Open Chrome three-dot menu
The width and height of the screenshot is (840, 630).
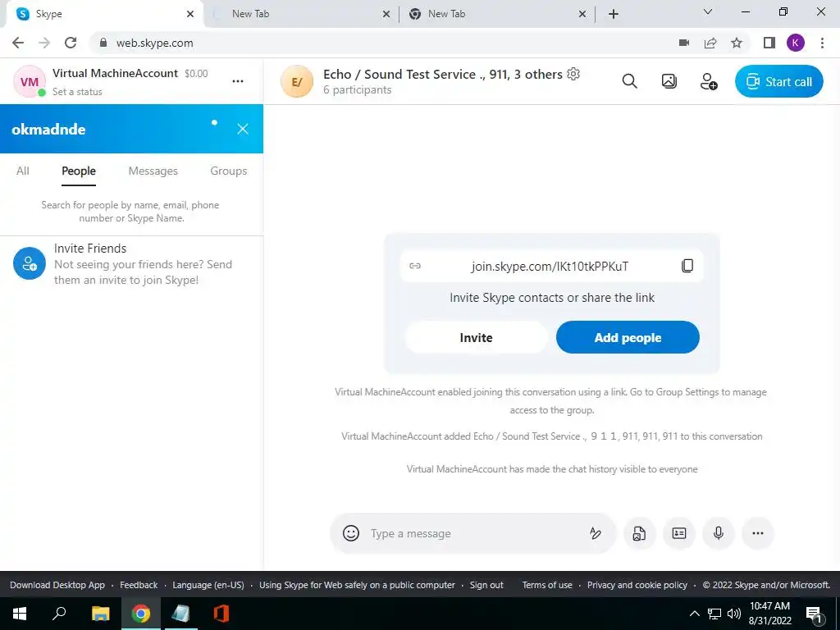pos(822,43)
